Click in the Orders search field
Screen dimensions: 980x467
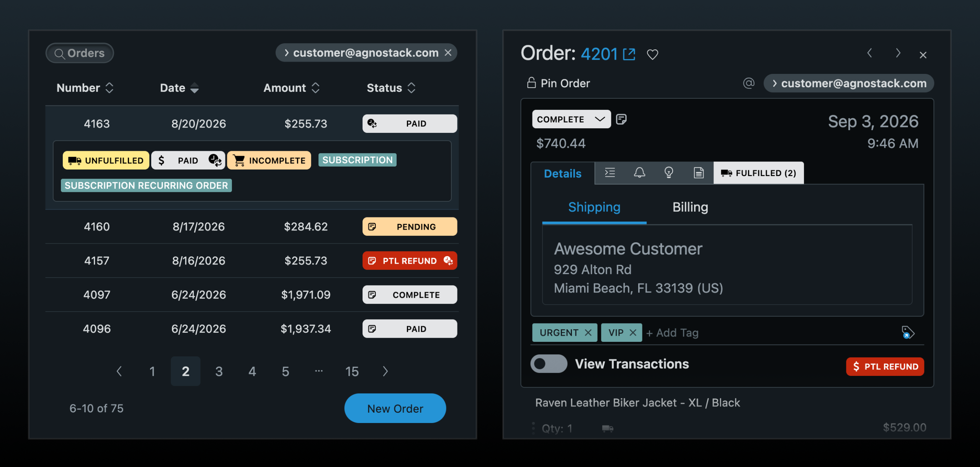pos(80,53)
